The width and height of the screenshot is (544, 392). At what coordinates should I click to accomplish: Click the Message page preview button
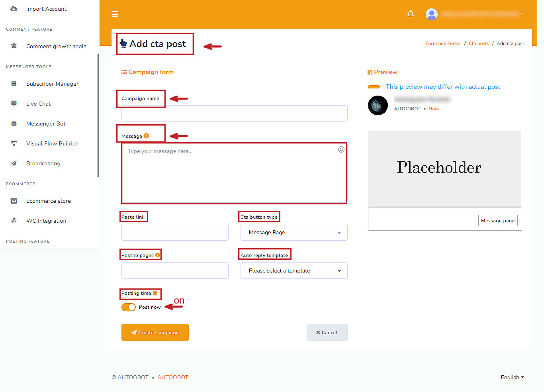tap(498, 221)
